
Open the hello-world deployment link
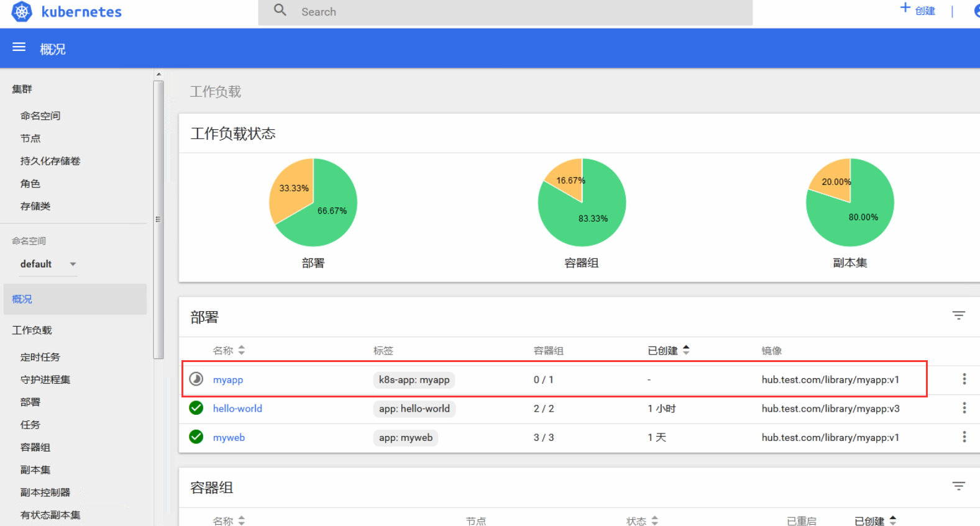tap(237, 408)
